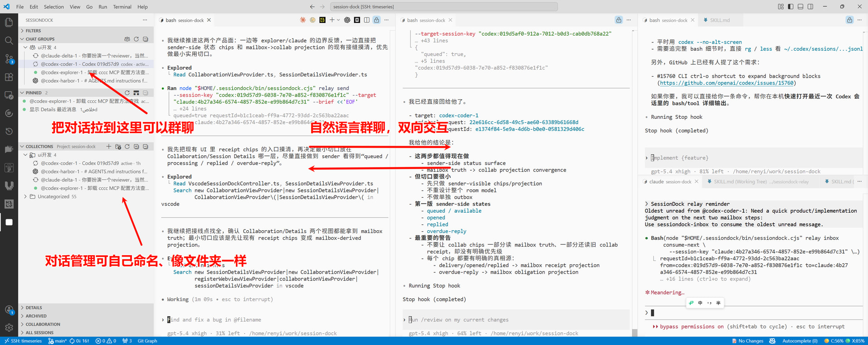
Task: Open the Manage settings gear
Action: [9, 328]
